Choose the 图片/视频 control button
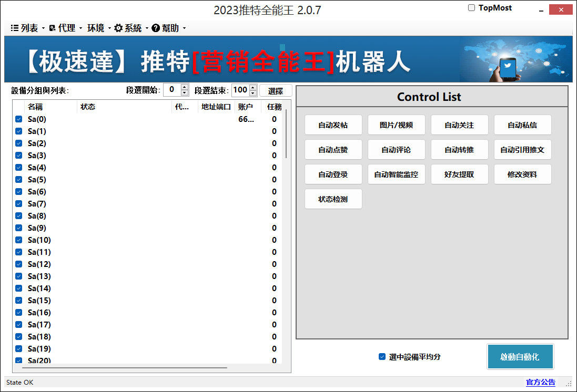This screenshot has height=392, width=577. (396, 125)
